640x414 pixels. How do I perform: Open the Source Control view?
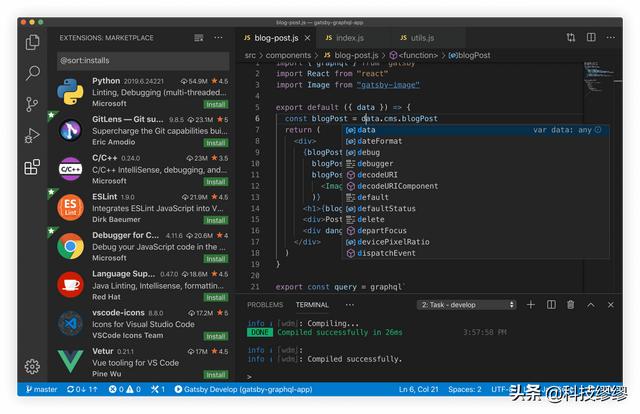tap(33, 104)
